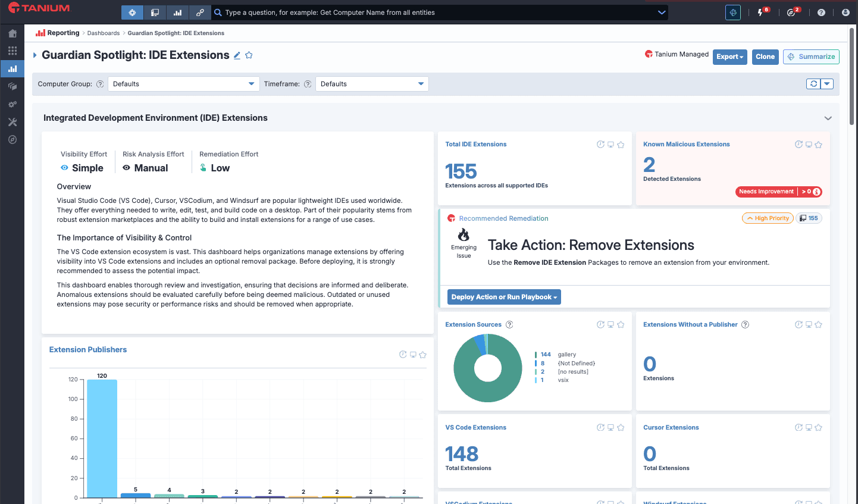This screenshot has width=858, height=504.
Task: Open the Computer Group Defaults dropdown
Action: pos(184,84)
